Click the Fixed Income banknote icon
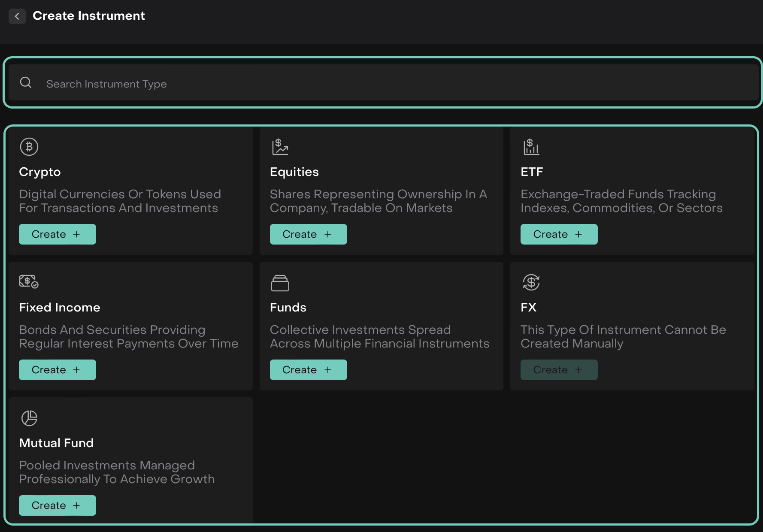Screen dimensions: 763x532 click(x=29, y=282)
